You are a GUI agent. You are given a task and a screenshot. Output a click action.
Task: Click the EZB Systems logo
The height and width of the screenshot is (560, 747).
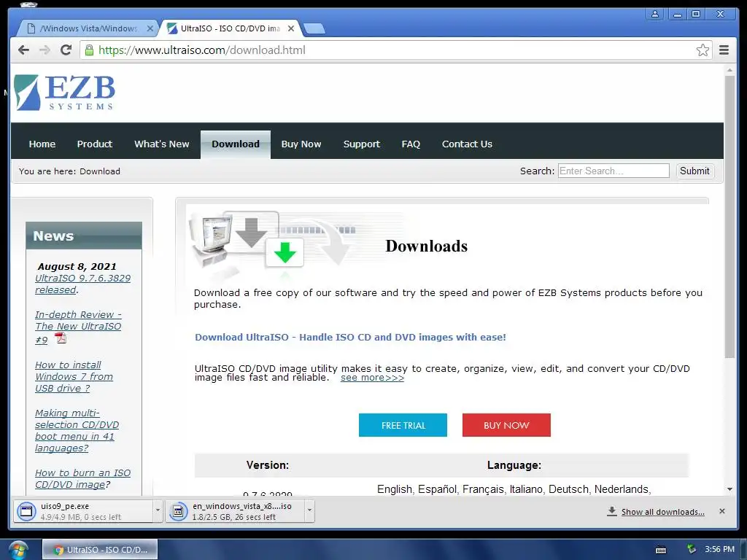[x=64, y=92]
